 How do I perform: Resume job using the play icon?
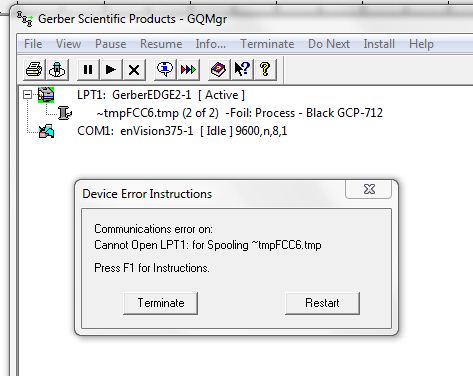111,70
